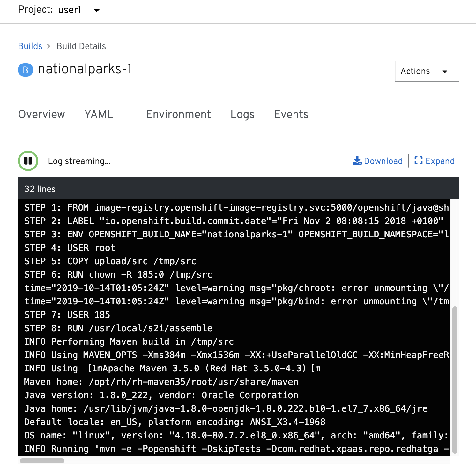Click the expand brackets icon

point(418,161)
